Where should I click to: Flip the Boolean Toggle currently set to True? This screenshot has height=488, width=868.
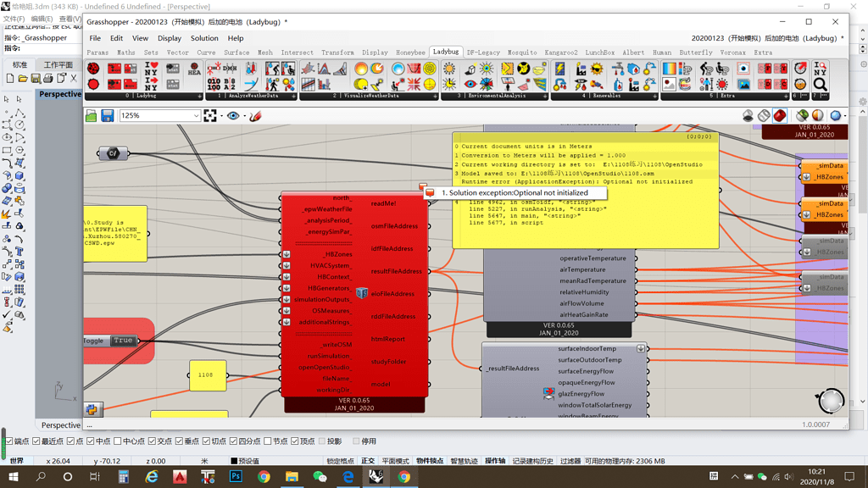[x=124, y=340]
